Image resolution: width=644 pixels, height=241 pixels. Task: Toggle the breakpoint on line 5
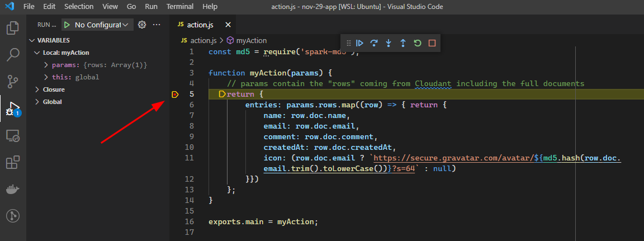point(175,94)
